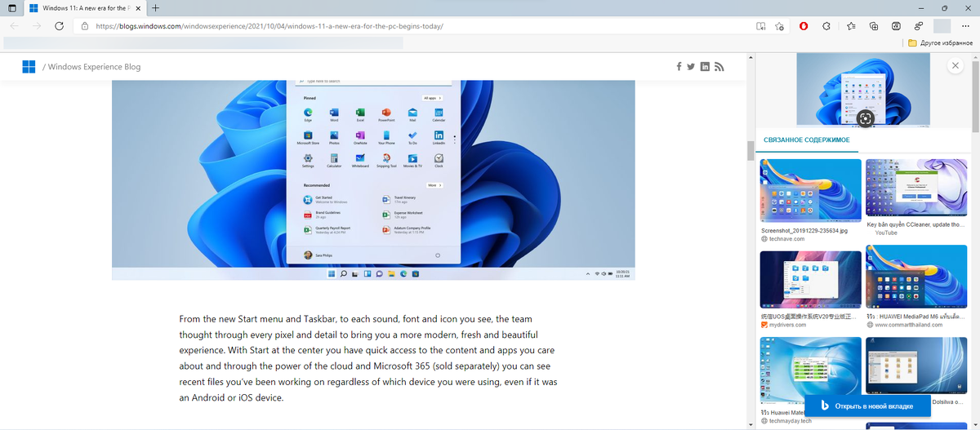Open the mydrivers.com source link

click(x=787, y=325)
